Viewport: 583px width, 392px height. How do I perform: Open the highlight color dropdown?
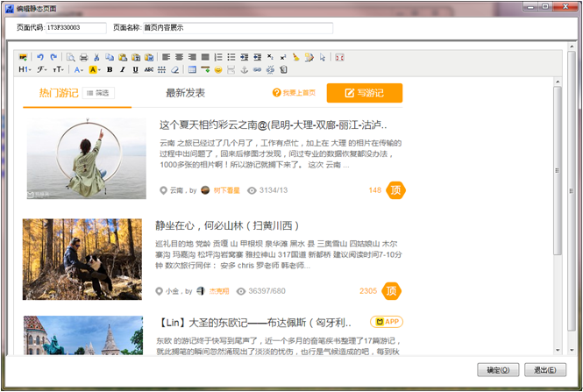pyautogui.click(x=95, y=69)
